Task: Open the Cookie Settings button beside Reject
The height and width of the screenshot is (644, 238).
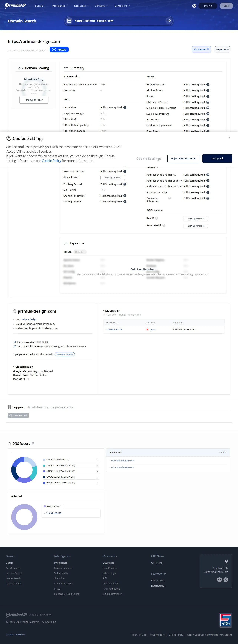Action: point(148,159)
